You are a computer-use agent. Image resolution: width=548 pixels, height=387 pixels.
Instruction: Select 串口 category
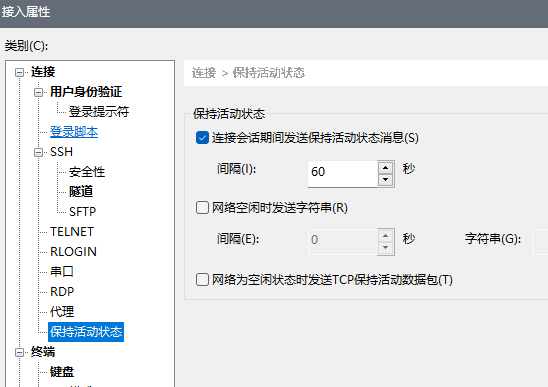(62, 272)
